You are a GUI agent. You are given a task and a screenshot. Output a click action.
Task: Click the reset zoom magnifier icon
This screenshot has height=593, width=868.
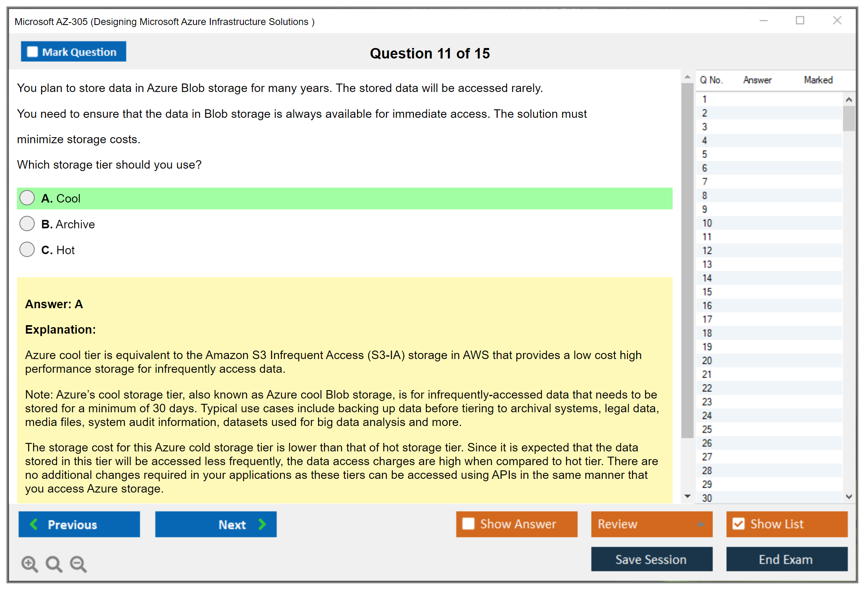click(54, 564)
